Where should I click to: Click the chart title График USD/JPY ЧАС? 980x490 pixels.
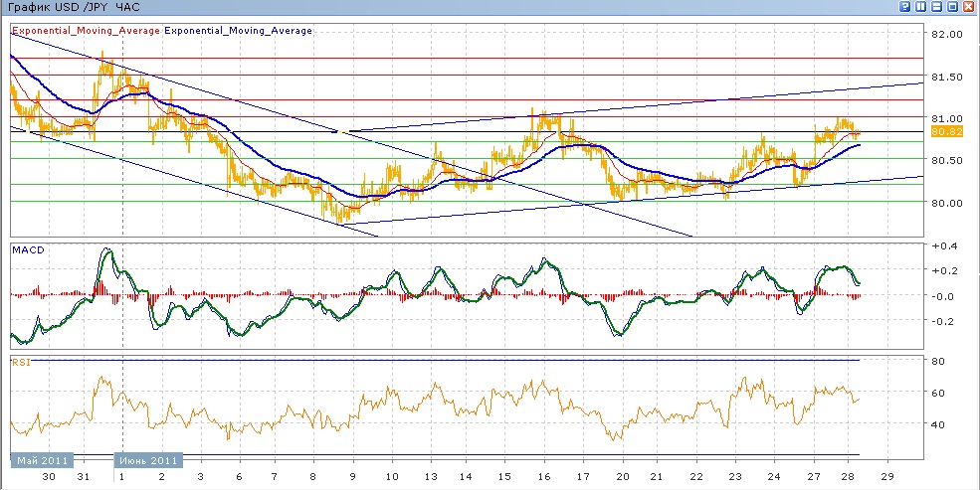(x=73, y=8)
